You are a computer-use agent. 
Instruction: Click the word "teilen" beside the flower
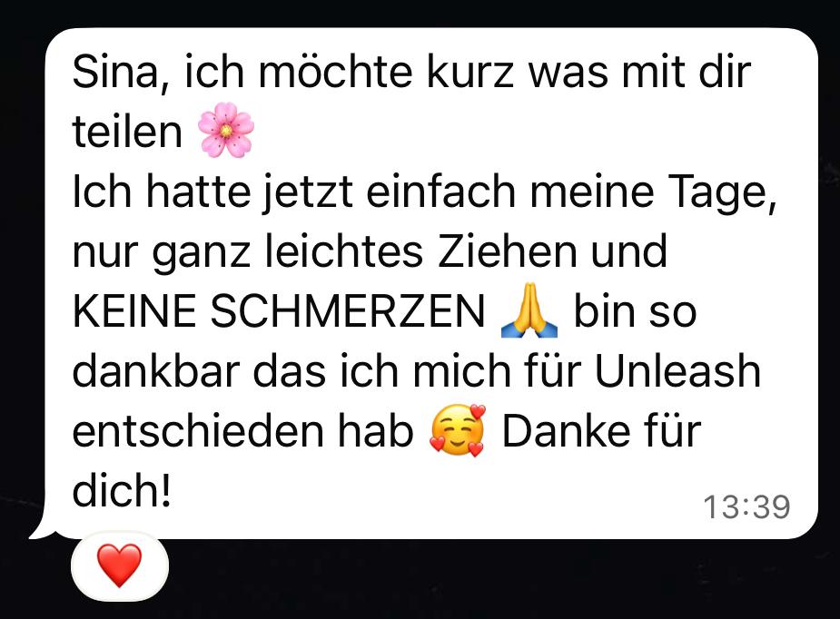127,132
